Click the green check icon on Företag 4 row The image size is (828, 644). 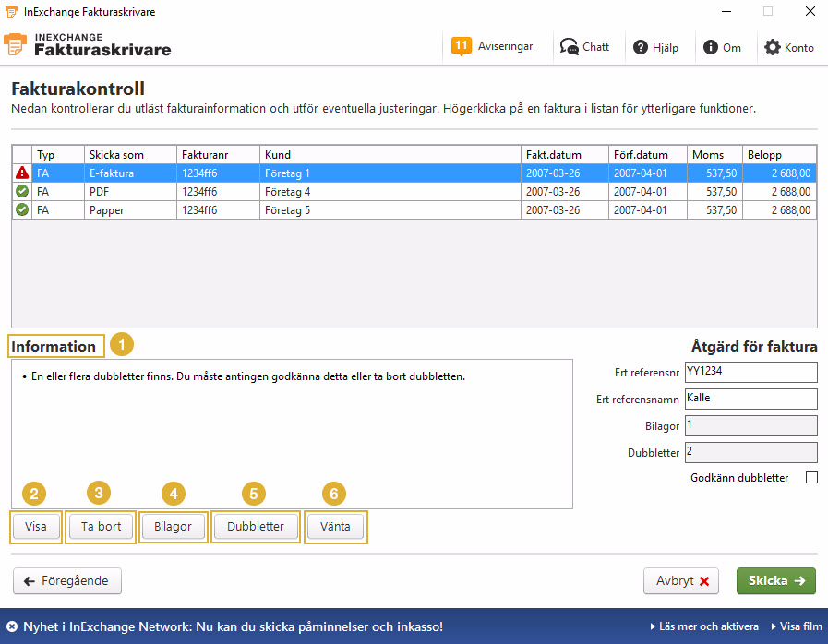22,191
